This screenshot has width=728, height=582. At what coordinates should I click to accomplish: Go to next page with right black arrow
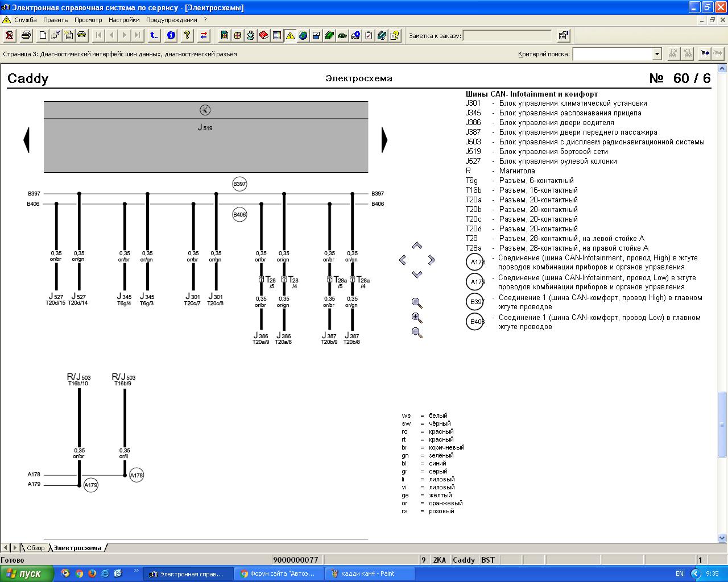pyautogui.click(x=384, y=139)
